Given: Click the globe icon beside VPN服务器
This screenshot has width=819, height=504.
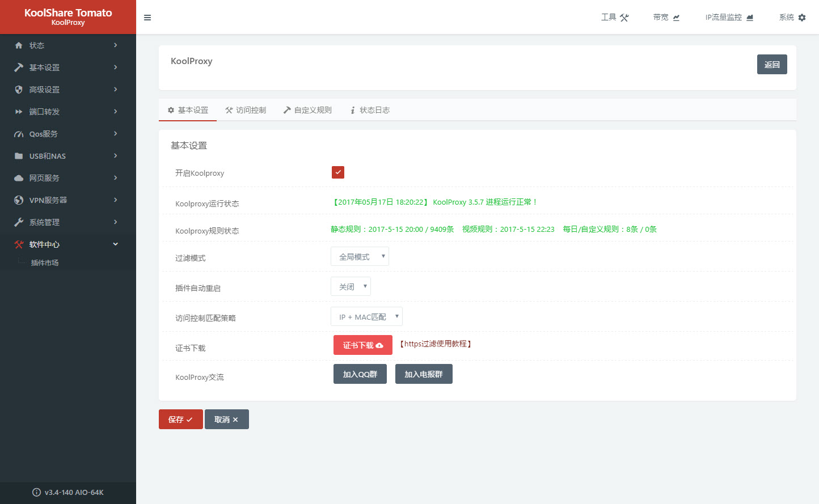Looking at the screenshot, I should (x=19, y=200).
